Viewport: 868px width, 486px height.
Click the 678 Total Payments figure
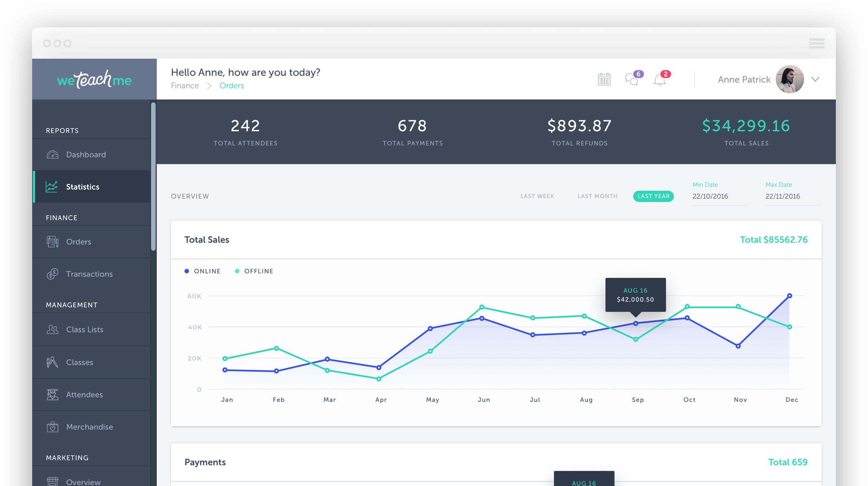[x=412, y=126]
